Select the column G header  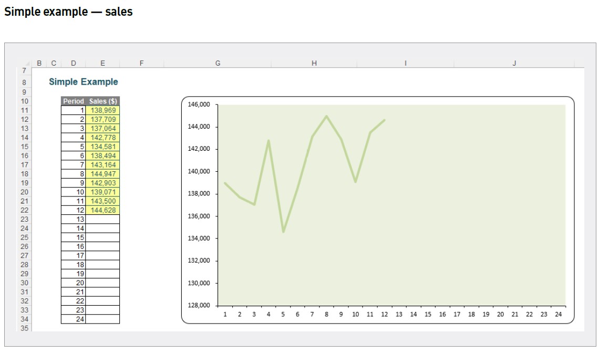(218, 63)
